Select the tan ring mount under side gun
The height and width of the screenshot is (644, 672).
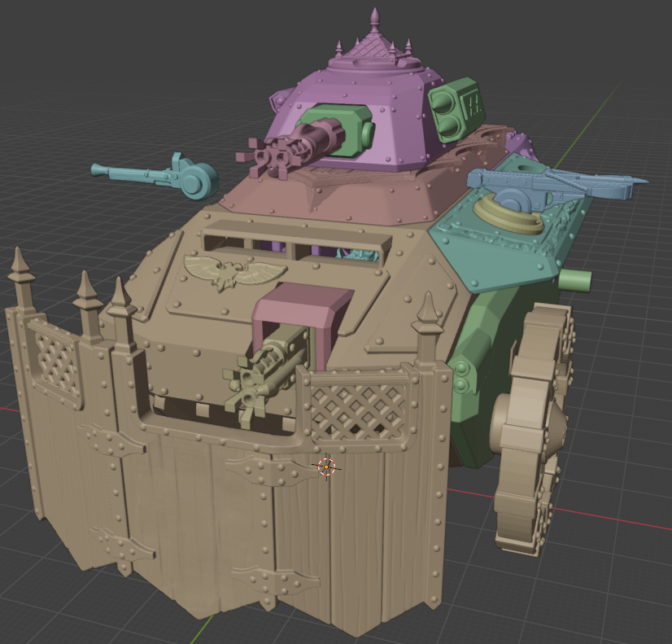coord(508,214)
